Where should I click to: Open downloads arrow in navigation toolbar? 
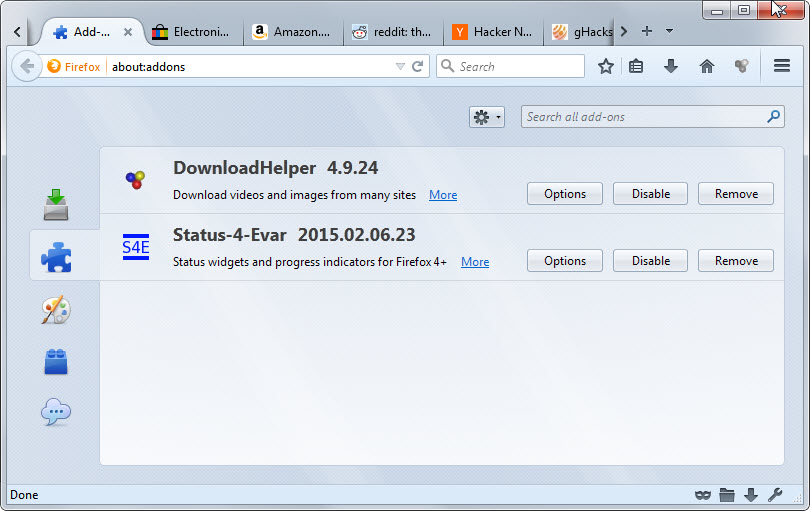click(671, 66)
